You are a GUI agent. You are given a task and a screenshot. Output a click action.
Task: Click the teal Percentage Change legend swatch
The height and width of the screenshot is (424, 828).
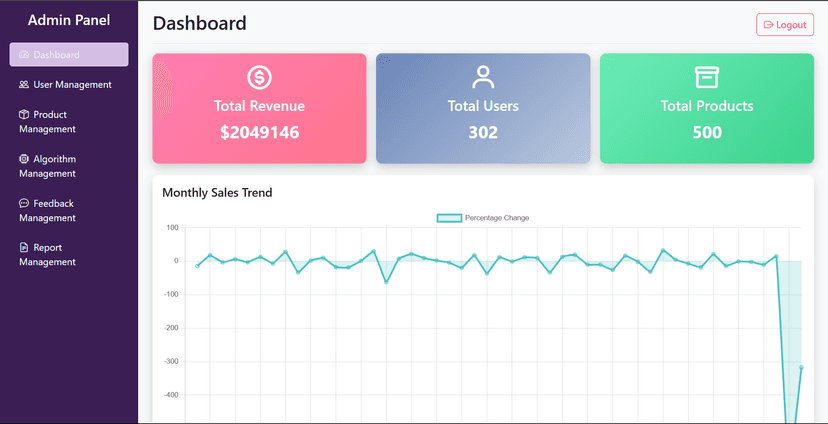(x=449, y=218)
